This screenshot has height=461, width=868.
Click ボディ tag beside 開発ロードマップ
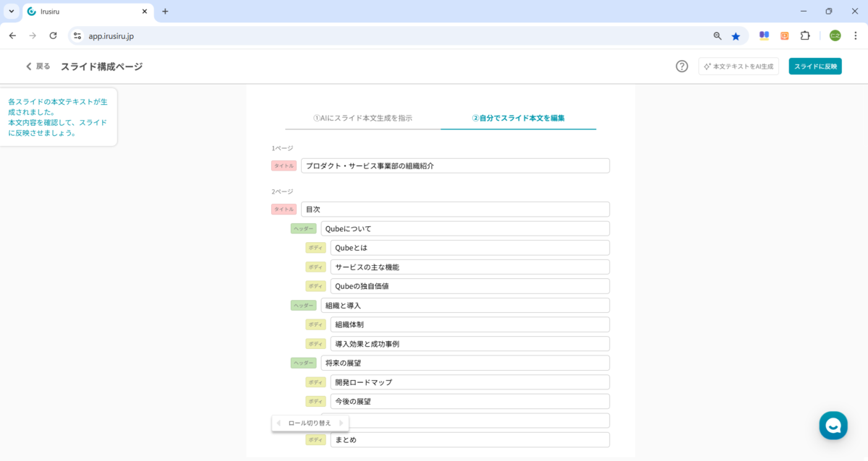(x=315, y=382)
